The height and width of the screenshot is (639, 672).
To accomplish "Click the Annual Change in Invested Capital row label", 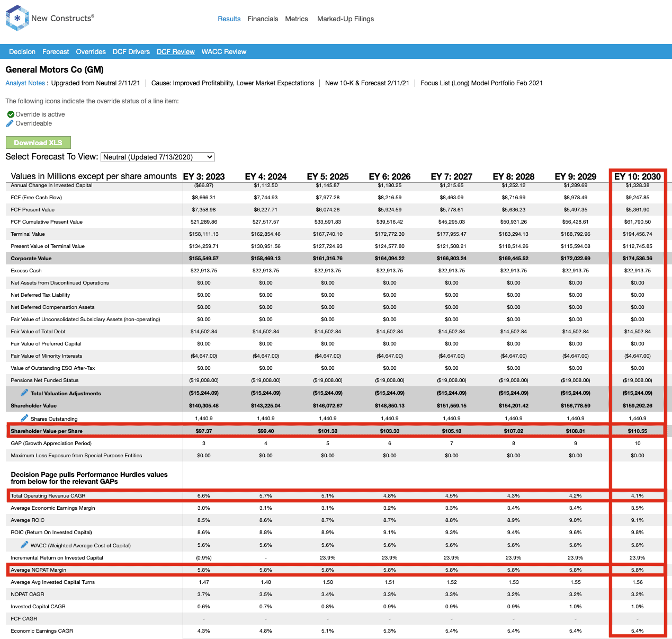I will point(51,185).
